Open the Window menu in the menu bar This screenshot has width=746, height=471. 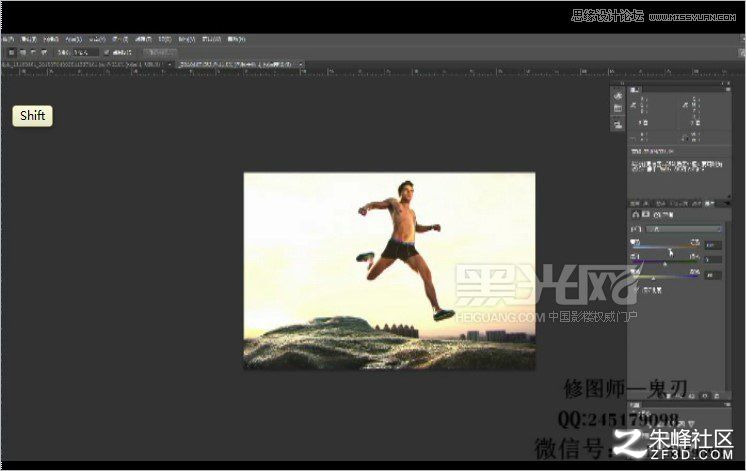tap(211, 39)
